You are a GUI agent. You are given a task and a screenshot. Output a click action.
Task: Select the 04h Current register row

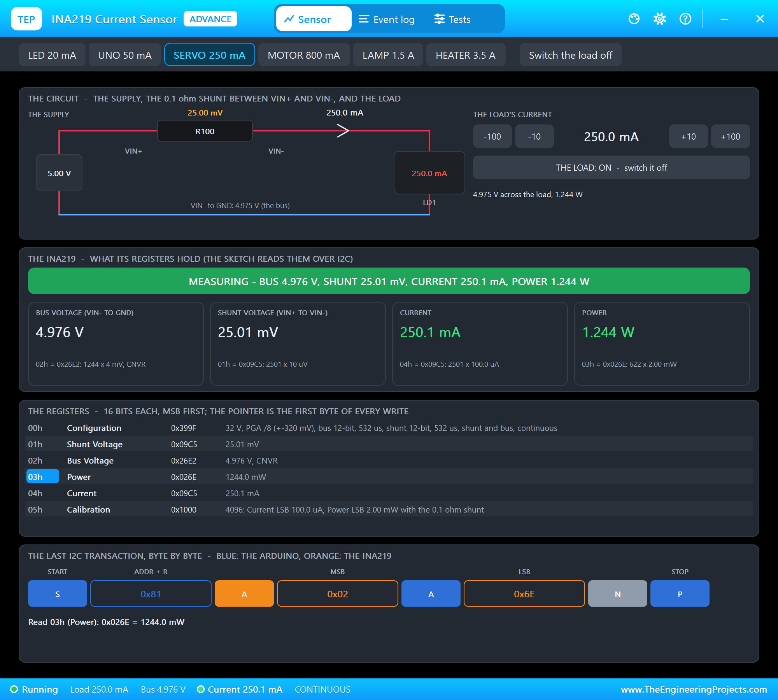point(390,493)
